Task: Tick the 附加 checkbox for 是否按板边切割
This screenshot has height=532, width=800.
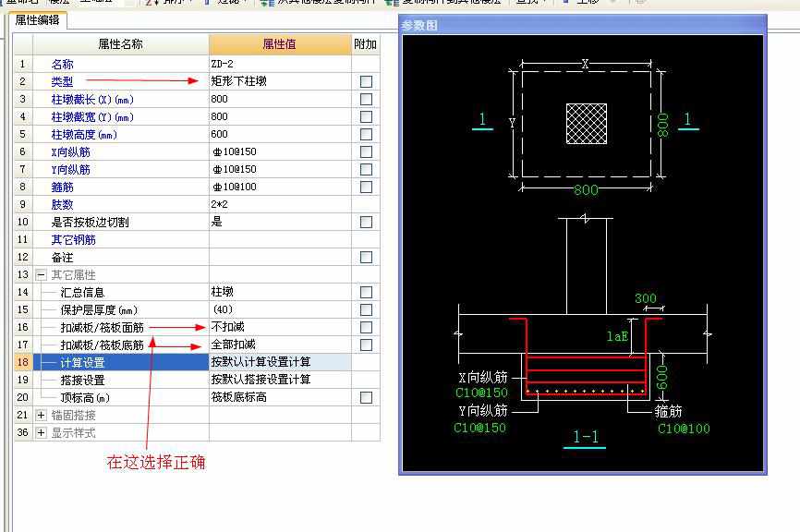Action: point(366,222)
